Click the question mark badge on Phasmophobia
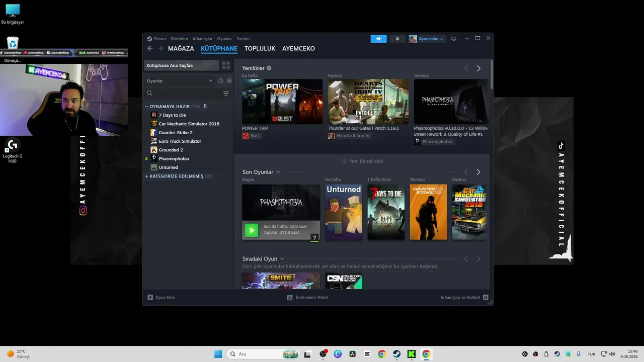The image size is (644, 362). (x=314, y=238)
